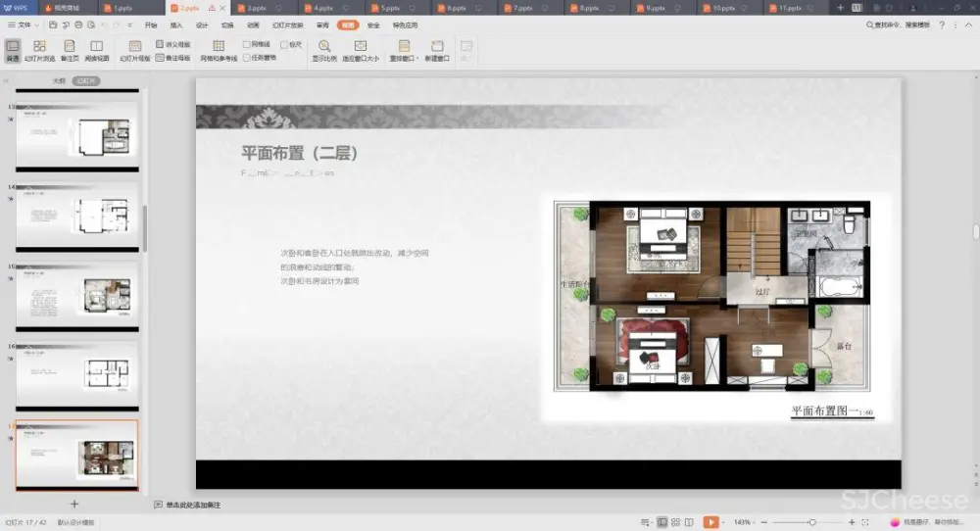Open the Insert ribbon tab
Image resolution: width=980 pixels, height=531 pixels.
176,25
